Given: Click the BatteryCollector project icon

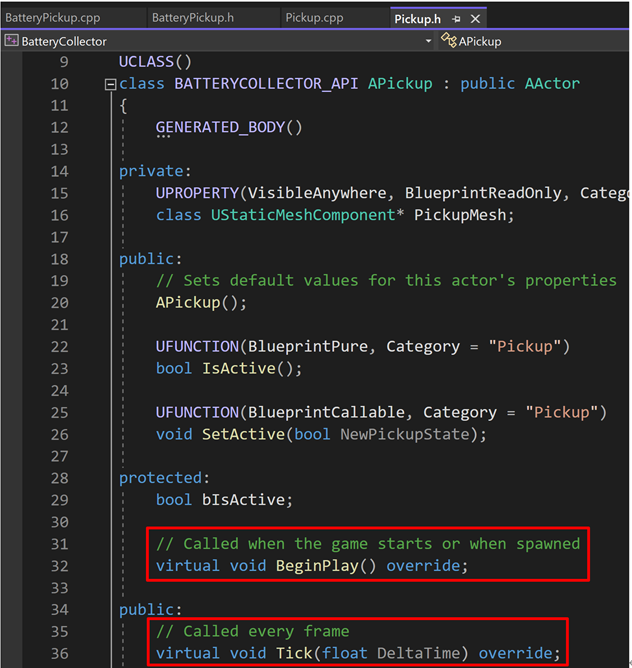Looking at the screenshot, I should 12,41.
